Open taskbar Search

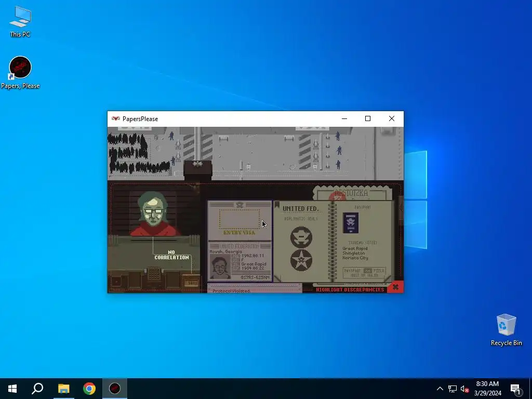click(37, 389)
